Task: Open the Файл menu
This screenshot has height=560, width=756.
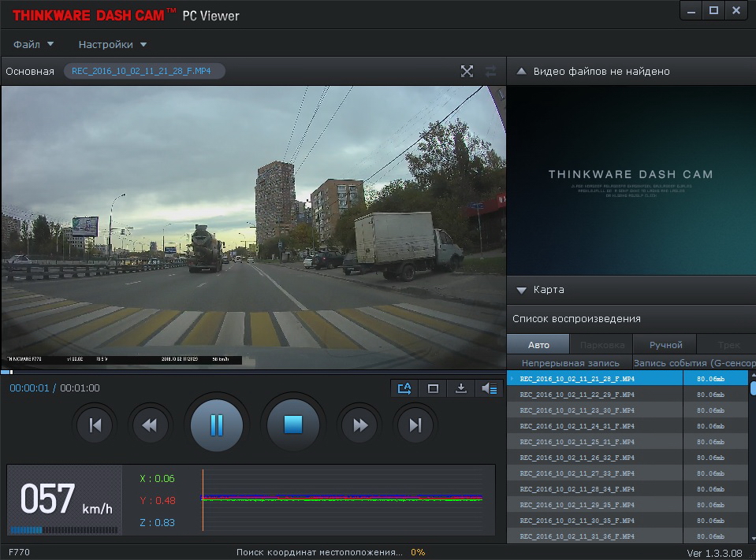Action: (x=33, y=44)
